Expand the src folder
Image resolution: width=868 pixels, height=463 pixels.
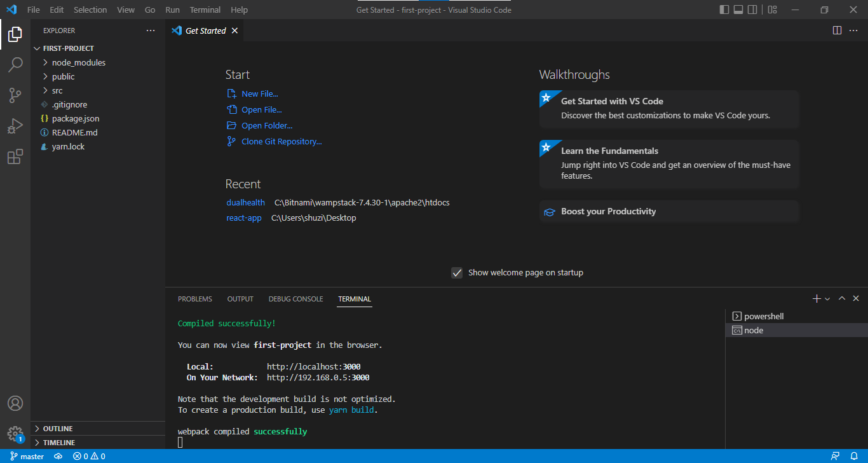tap(98, 90)
